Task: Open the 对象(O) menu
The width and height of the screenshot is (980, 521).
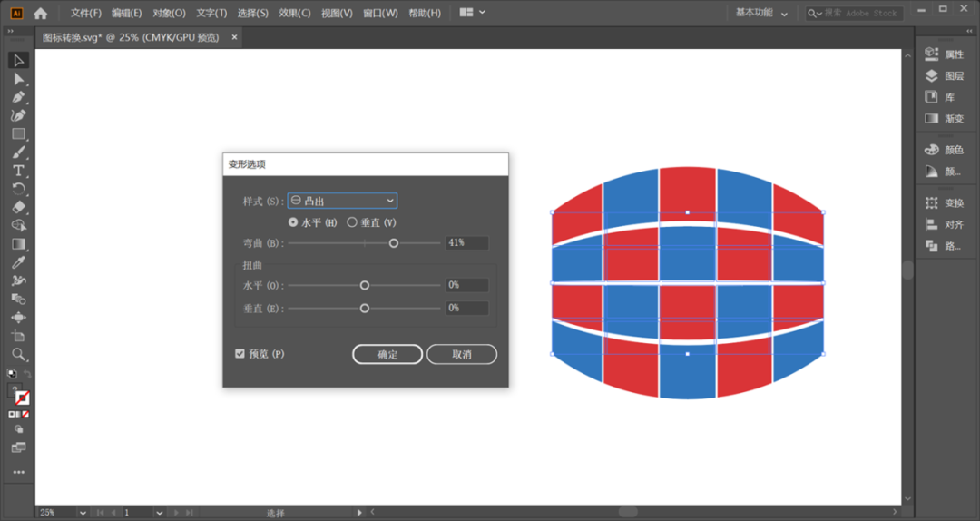Action: 169,13
